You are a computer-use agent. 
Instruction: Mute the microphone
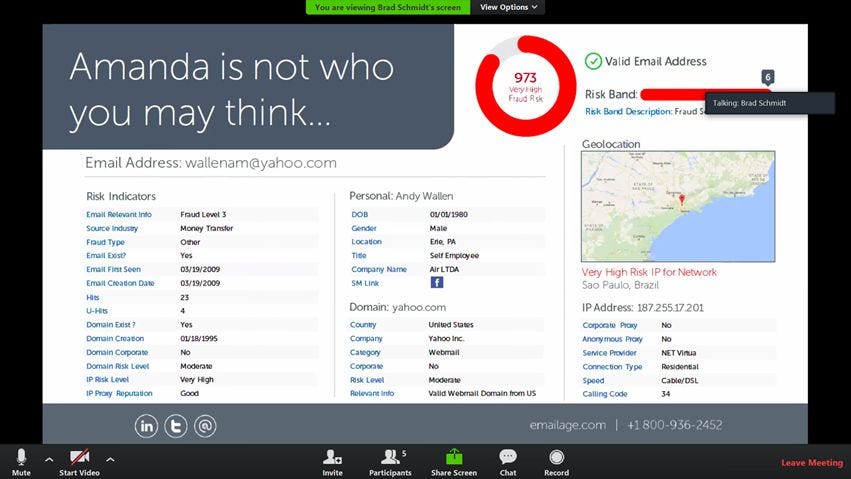(x=21, y=462)
